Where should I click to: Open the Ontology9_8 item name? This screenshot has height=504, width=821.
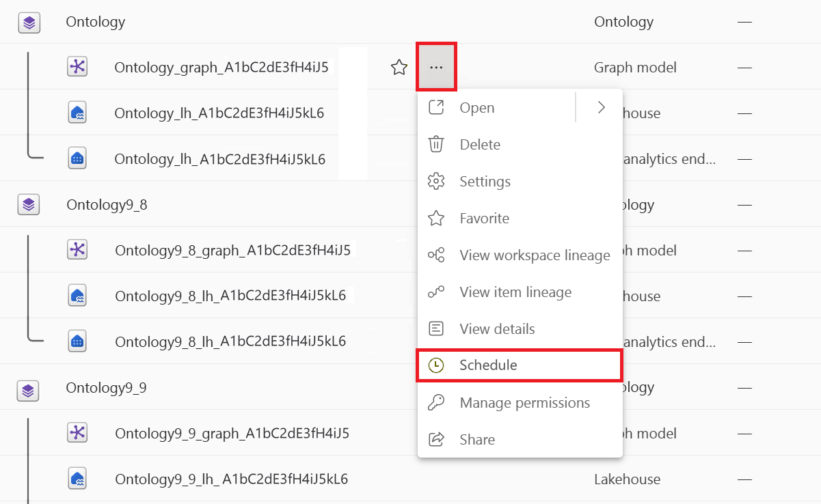pos(107,205)
